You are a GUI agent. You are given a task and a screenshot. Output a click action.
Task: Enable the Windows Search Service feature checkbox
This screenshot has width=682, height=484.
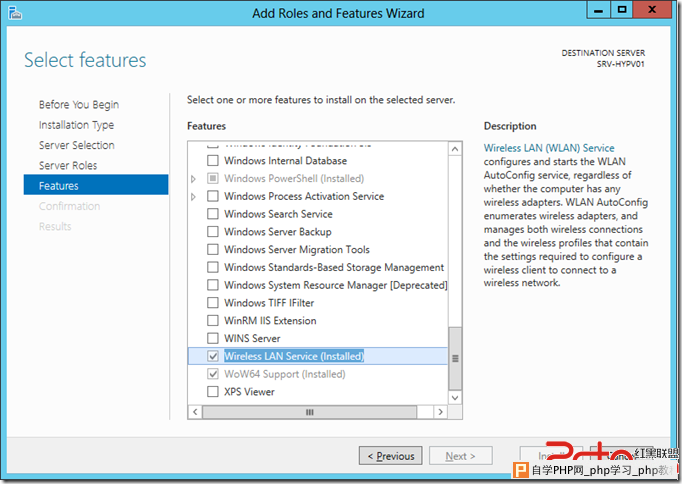(213, 214)
